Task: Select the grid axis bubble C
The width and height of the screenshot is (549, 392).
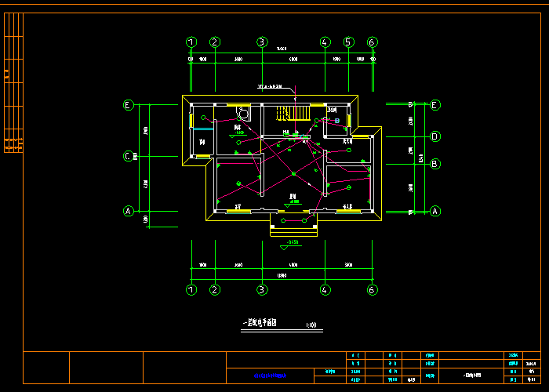Action: [128, 156]
